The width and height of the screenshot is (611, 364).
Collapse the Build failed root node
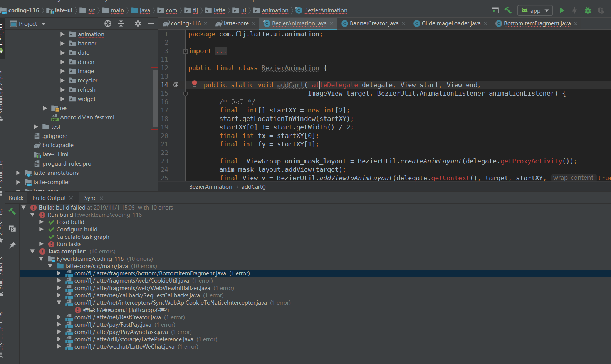(x=23, y=208)
